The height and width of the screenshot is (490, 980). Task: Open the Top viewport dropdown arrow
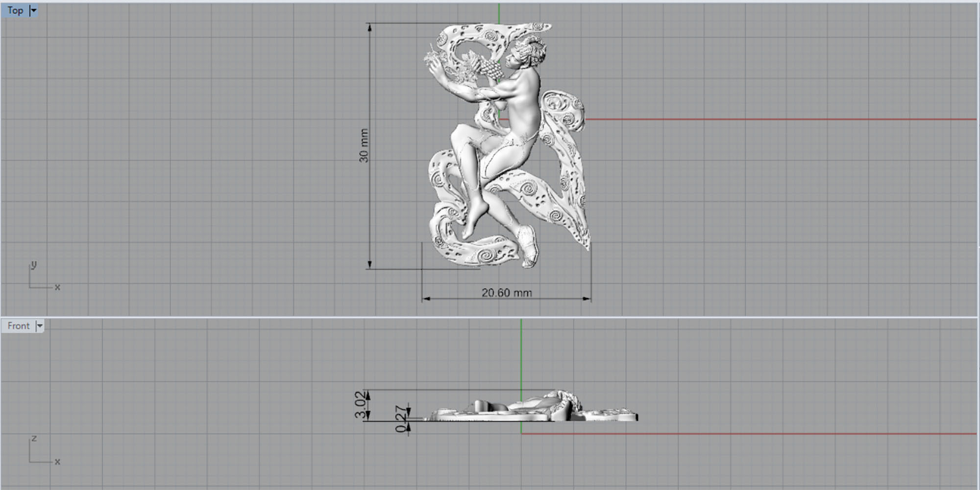click(x=33, y=10)
